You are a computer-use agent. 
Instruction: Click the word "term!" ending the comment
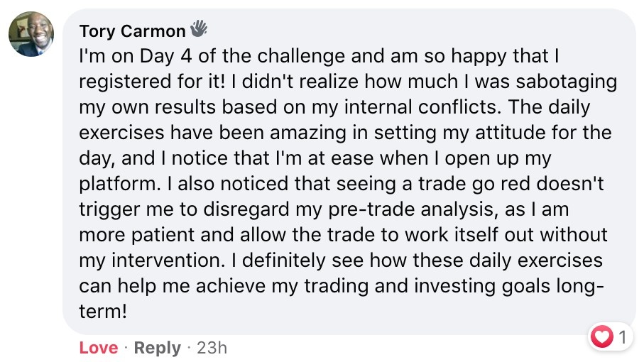point(102,311)
